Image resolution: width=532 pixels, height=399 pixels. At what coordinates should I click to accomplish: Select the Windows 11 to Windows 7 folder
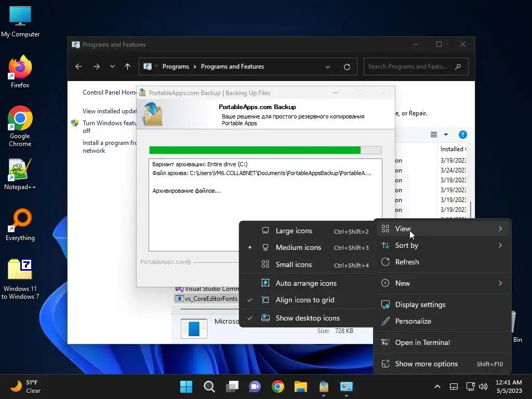click(20, 280)
